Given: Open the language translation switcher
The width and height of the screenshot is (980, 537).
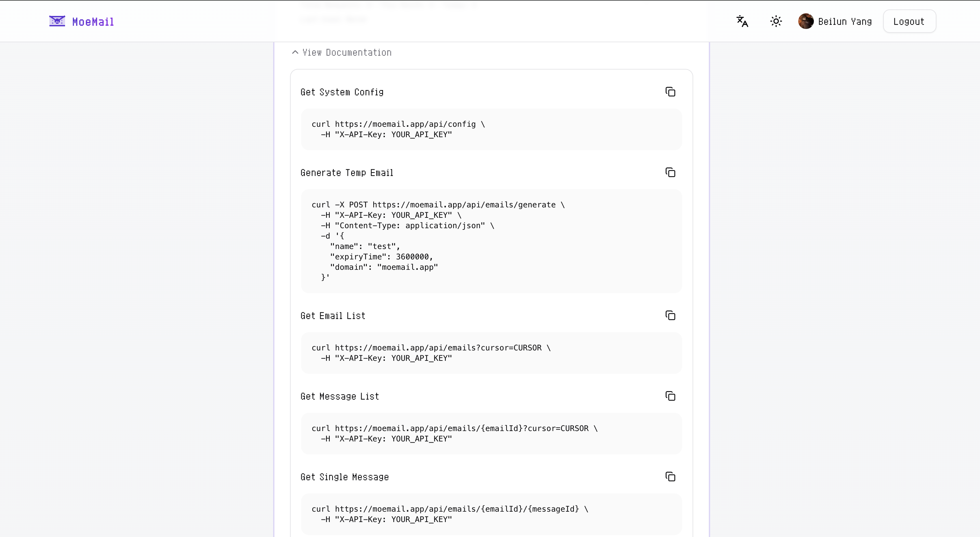Looking at the screenshot, I should 742,21.
